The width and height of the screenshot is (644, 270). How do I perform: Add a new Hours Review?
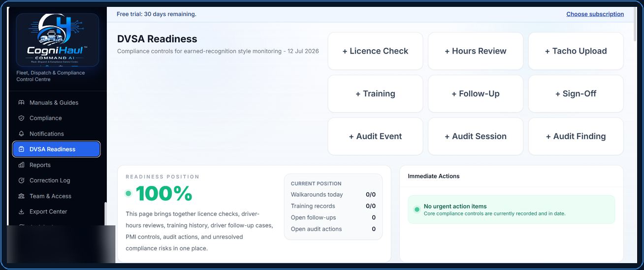coord(476,51)
